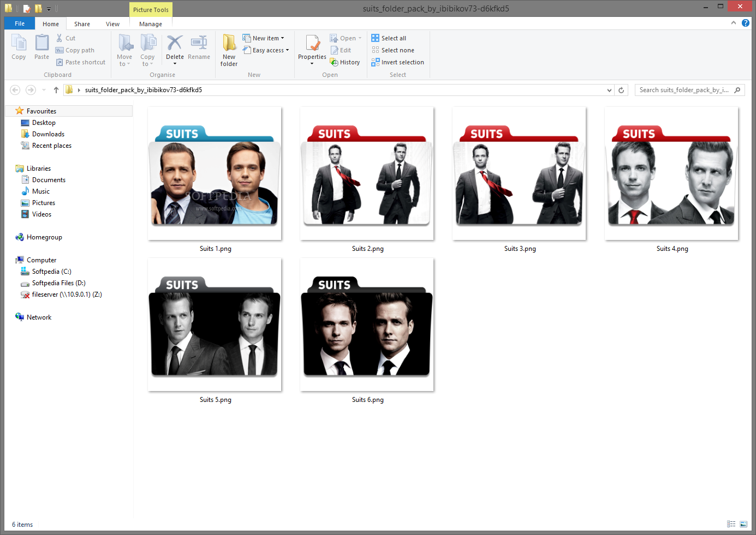The image size is (756, 535).
Task: Open recent locations dropdown arrow
Action: pos(44,90)
